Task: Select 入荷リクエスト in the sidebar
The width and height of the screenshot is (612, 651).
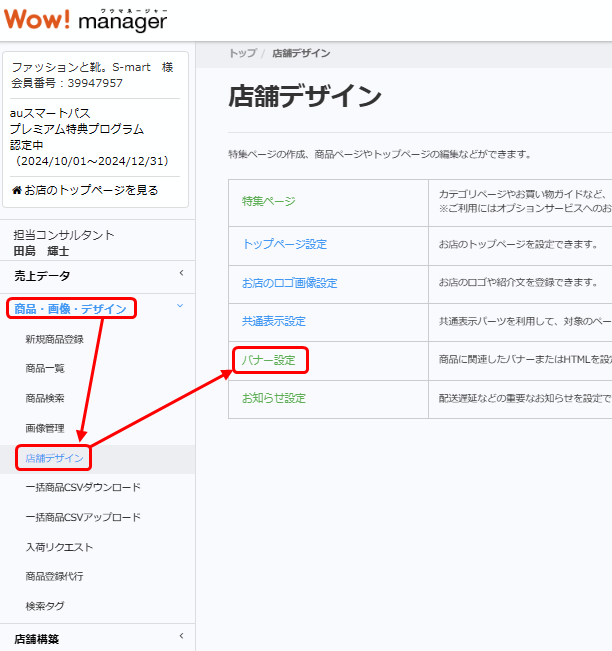Action: 59,547
